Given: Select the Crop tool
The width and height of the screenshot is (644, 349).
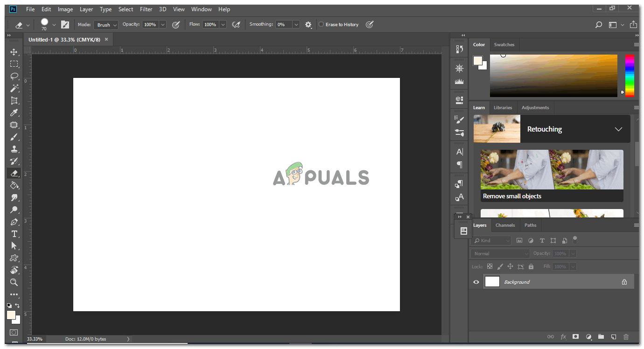Looking at the screenshot, I should click(14, 100).
